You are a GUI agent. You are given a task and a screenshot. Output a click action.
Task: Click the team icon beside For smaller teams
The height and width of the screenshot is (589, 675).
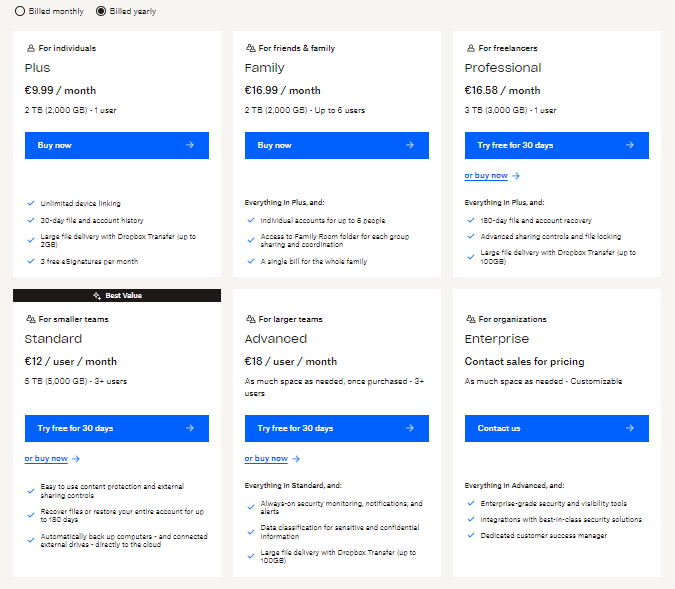(31, 319)
